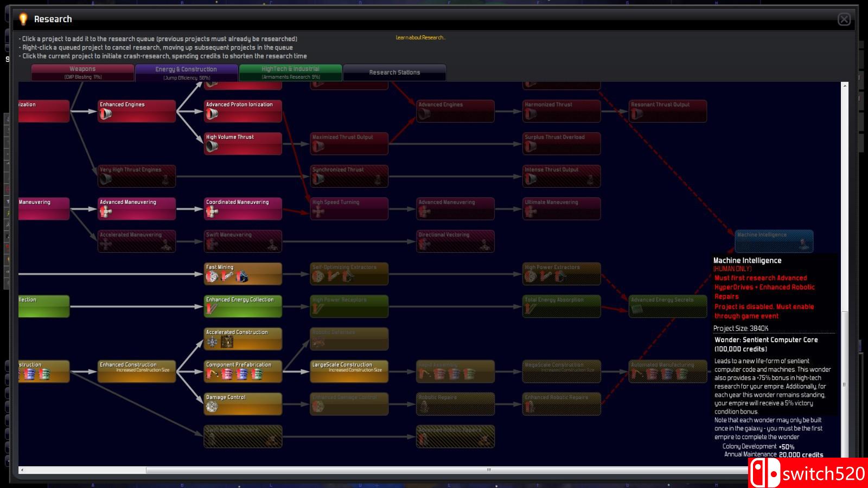Click the lightbulb Research icon
This screenshot has width=868, height=488.
click(23, 20)
